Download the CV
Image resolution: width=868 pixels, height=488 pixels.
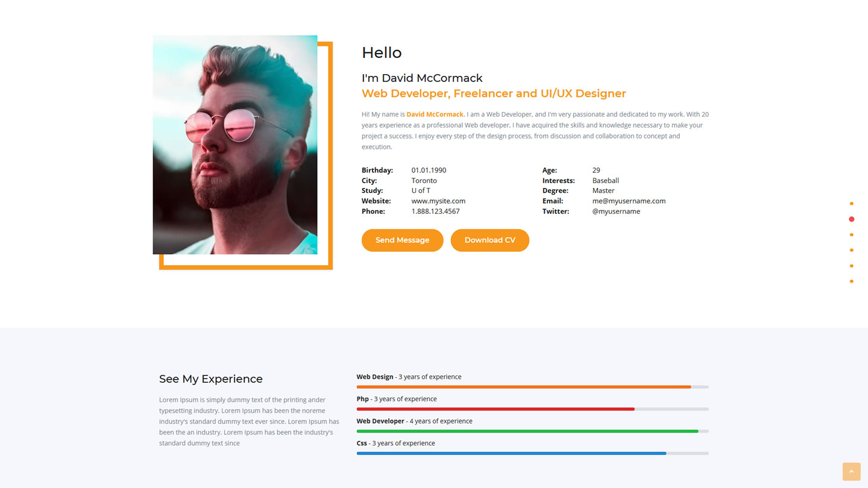(489, 240)
